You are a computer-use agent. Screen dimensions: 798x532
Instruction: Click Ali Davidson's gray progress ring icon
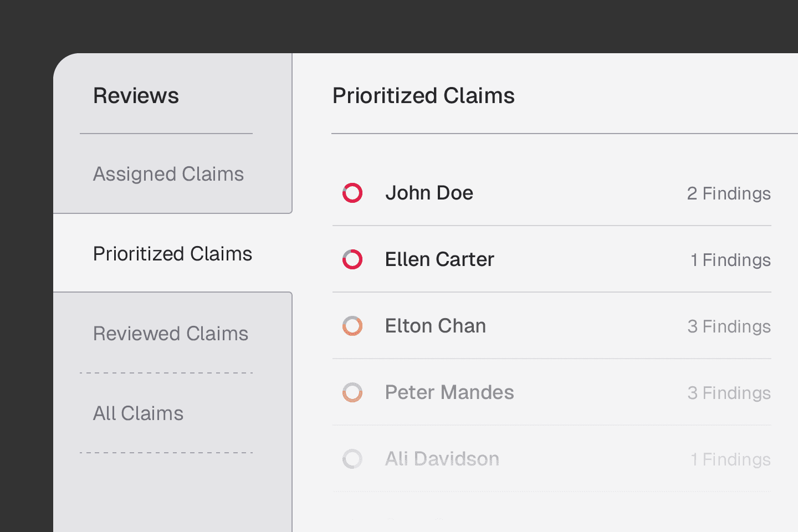(352, 459)
